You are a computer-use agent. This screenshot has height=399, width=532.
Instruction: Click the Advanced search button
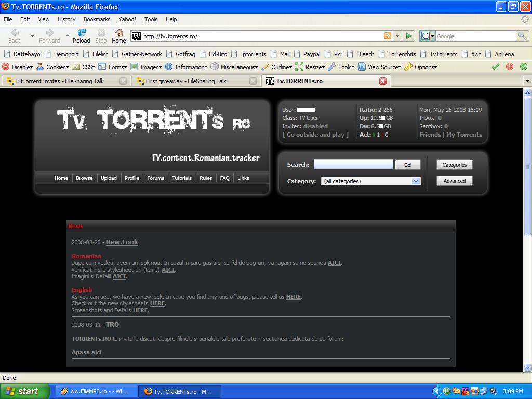click(454, 181)
